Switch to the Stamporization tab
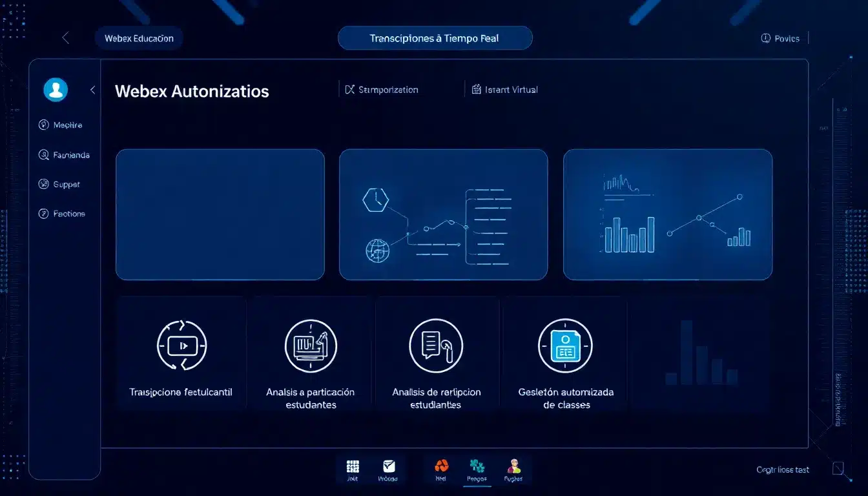 [x=382, y=90]
